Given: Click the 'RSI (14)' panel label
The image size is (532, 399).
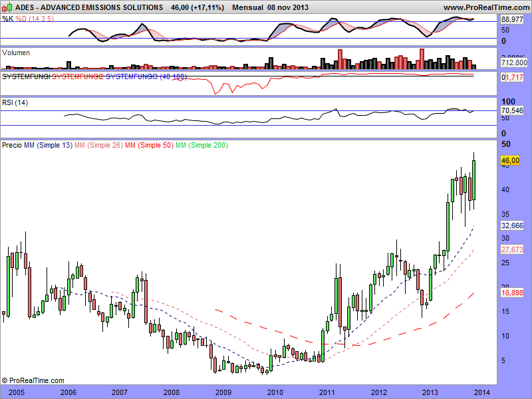Looking at the screenshot, I should click(15, 102).
